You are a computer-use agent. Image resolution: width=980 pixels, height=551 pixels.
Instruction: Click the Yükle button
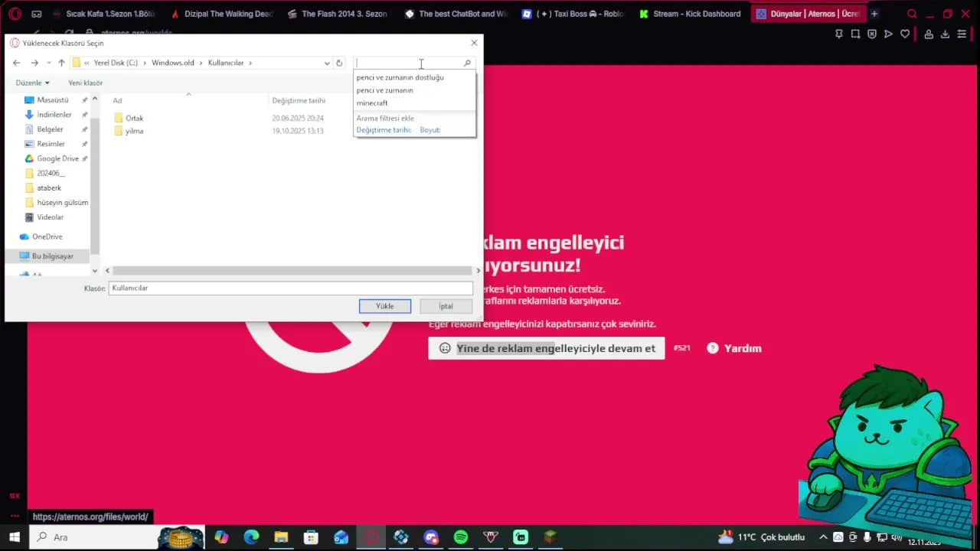pyautogui.click(x=385, y=306)
